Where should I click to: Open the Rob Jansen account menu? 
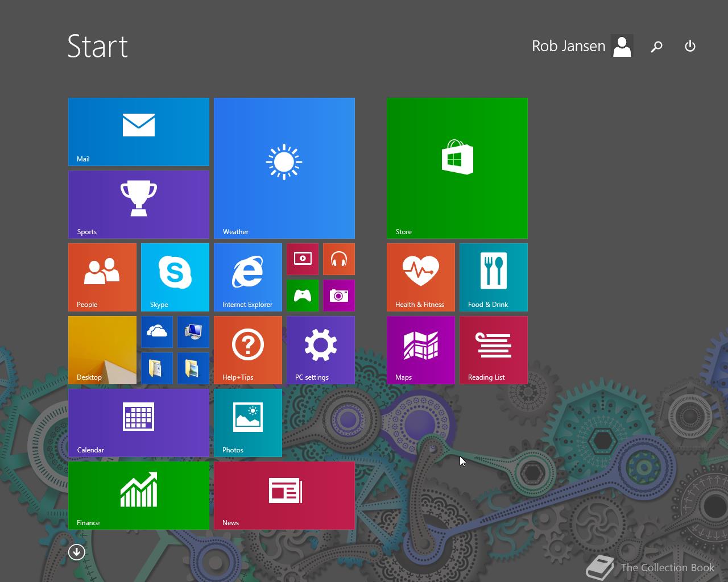582,46
